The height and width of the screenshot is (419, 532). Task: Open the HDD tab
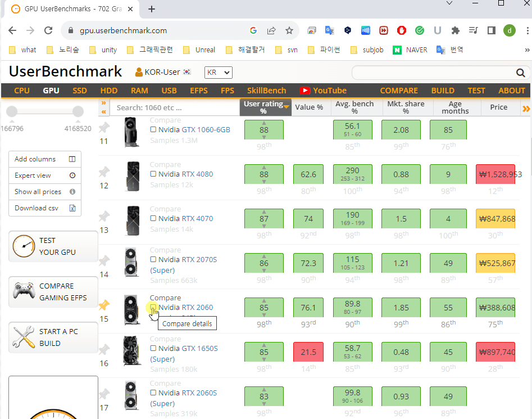[109, 91]
